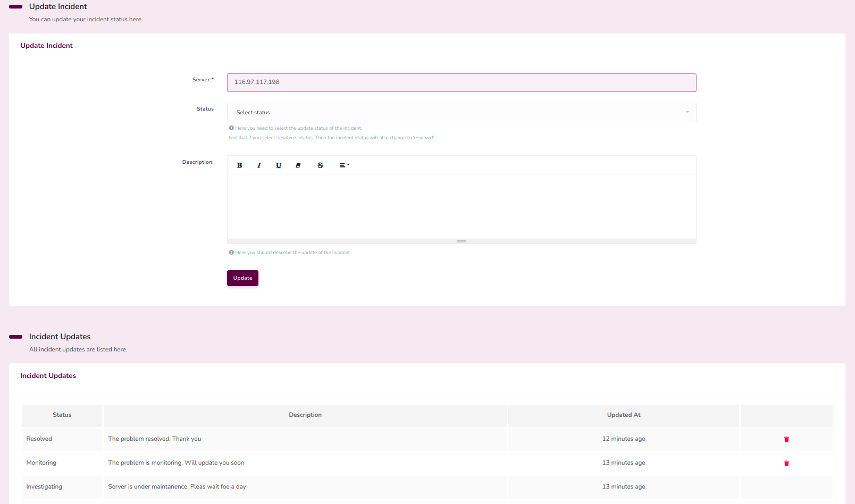
Task: Click the info icon below description editor
Action: point(231,253)
